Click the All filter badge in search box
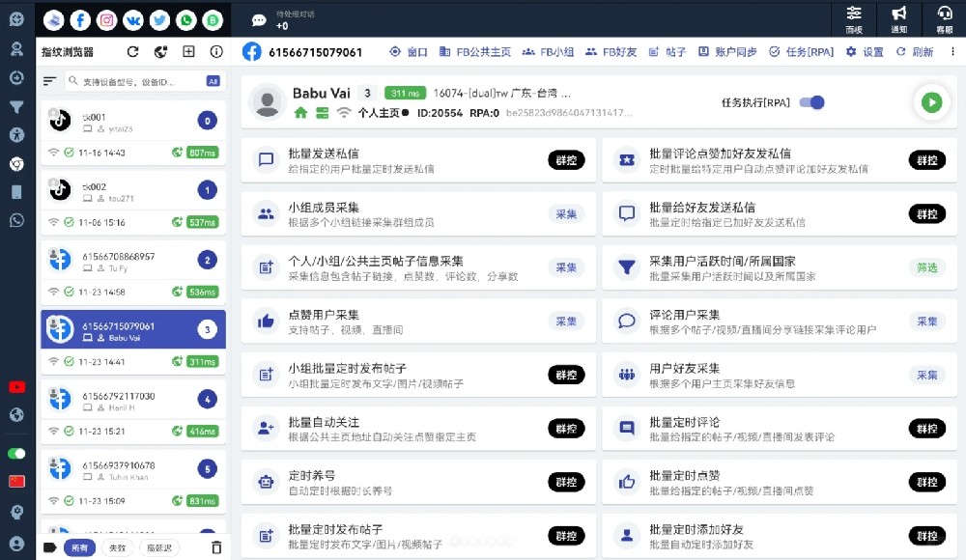Image resolution: width=966 pixels, height=560 pixels. tap(213, 81)
